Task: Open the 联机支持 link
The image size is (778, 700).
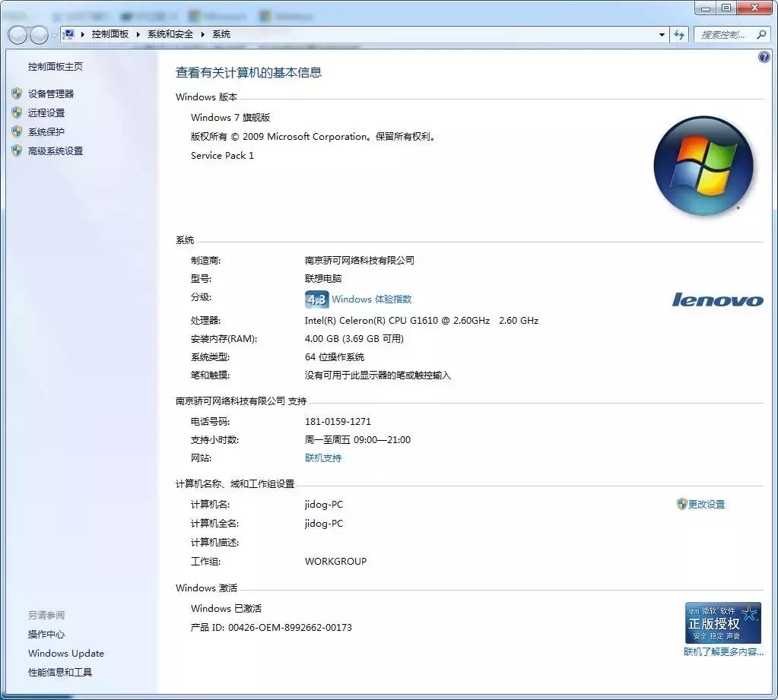Action: 322,458
